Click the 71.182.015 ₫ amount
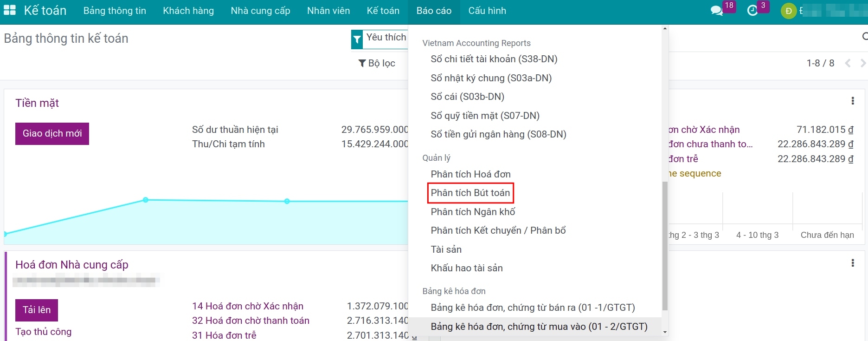This screenshot has width=868, height=341. point(825,130)
